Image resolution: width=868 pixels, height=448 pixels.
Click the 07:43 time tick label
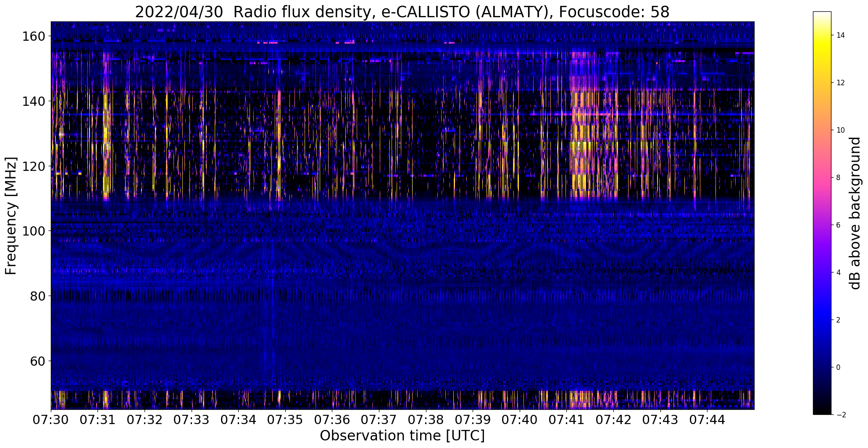pyautogui.click(x=661, y=419)
